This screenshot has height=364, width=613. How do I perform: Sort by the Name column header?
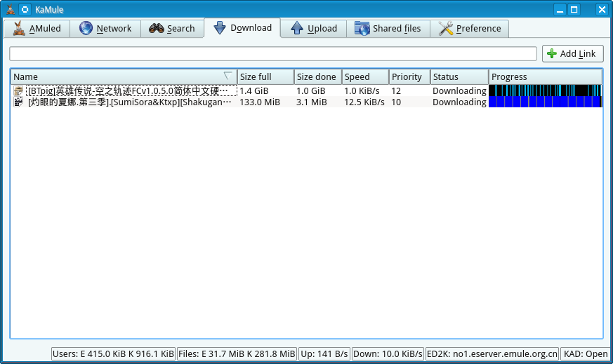point(124,76)
